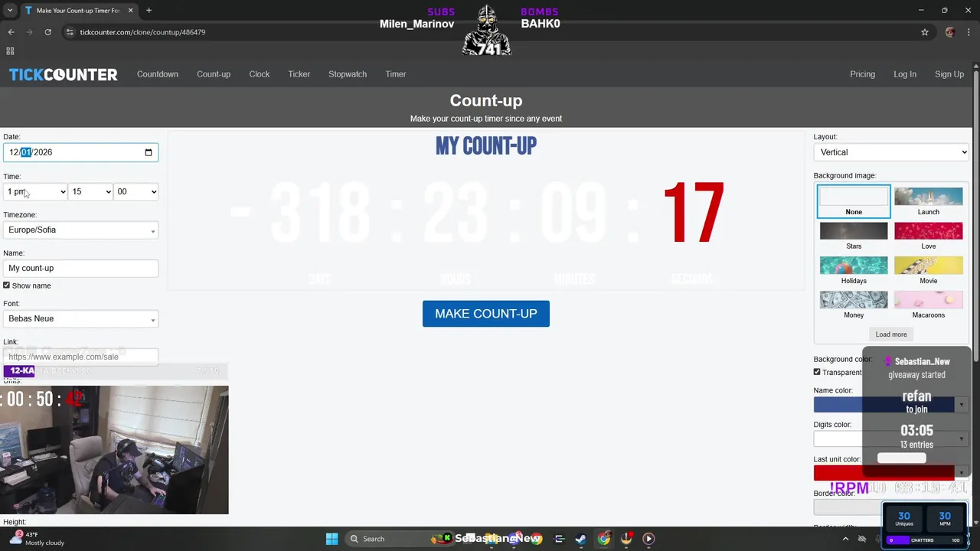This screenshot has height=551, width=980.
Task: Click the Date input field
Action: coord(80,152)
